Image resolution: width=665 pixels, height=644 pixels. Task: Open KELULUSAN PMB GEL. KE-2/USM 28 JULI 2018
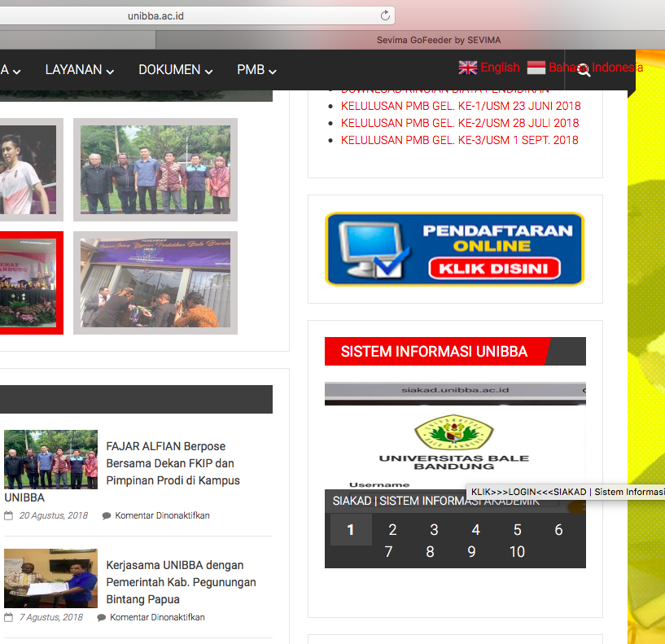tap(460, 123)
